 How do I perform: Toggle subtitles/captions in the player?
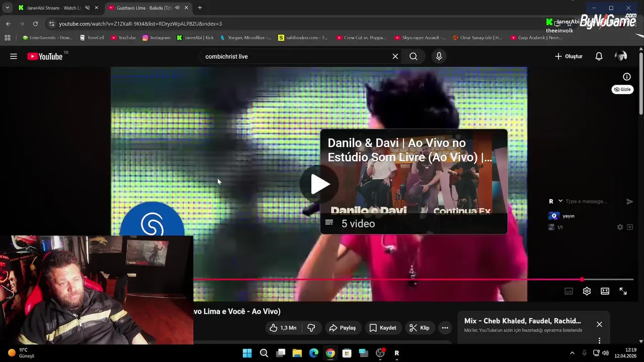coord(569,291)
